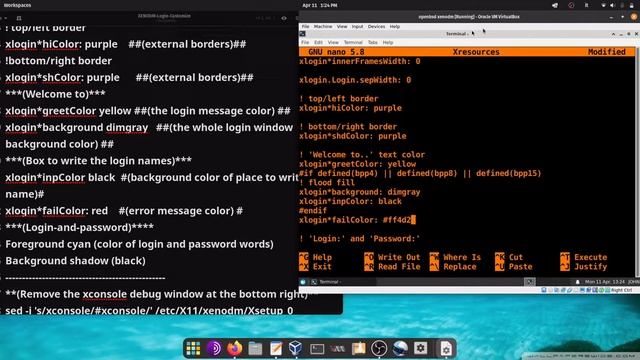Click the 'xlogin*background: dimgray' line in nano
The width and height of the screenshot is (640, 360).
tap(359, 192)
